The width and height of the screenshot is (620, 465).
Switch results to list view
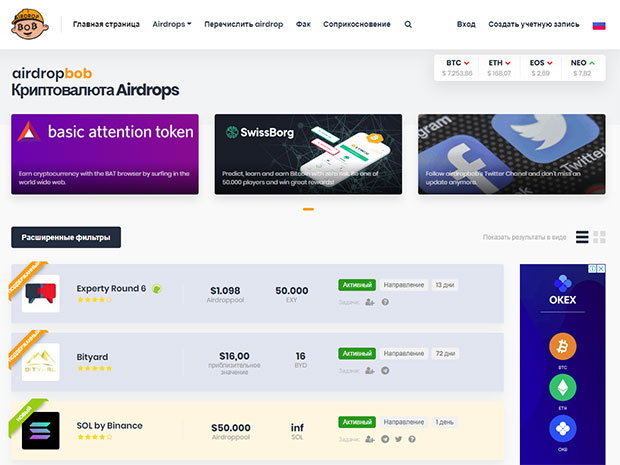tap(582, 237)
